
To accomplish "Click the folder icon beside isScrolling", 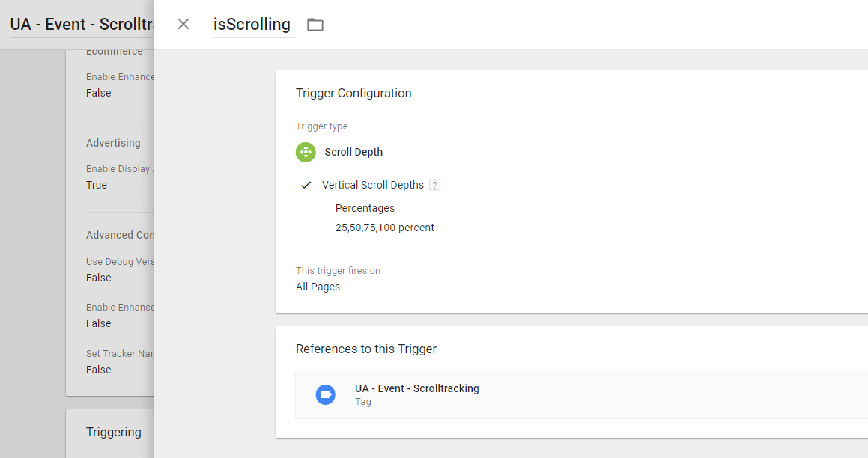I will pos(315,25).
